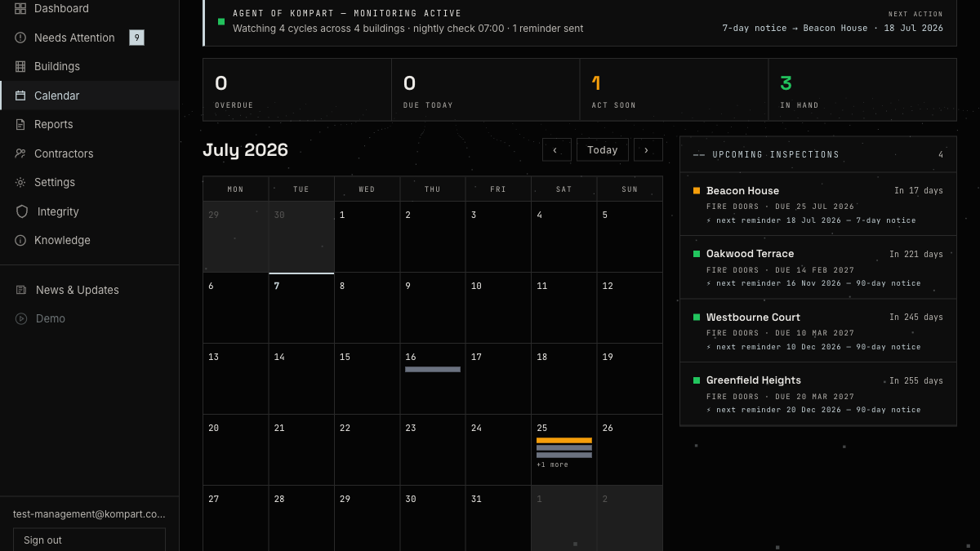The width and height of the screenshot is (980, 551).
Task: Open Westbourne Court inspection entry
Action: pos(817,331)
